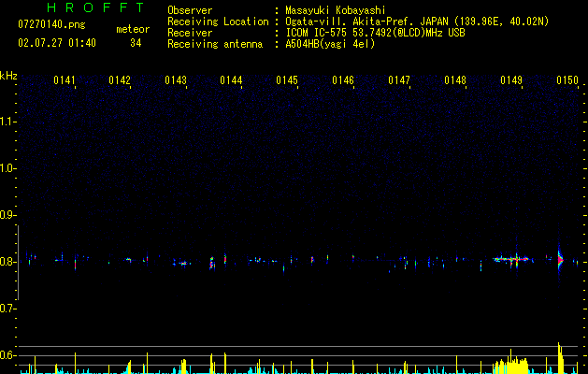Click the 0.9 frequency axis label
The width and height of the screenshot is (588, 374).
[7, 215]
